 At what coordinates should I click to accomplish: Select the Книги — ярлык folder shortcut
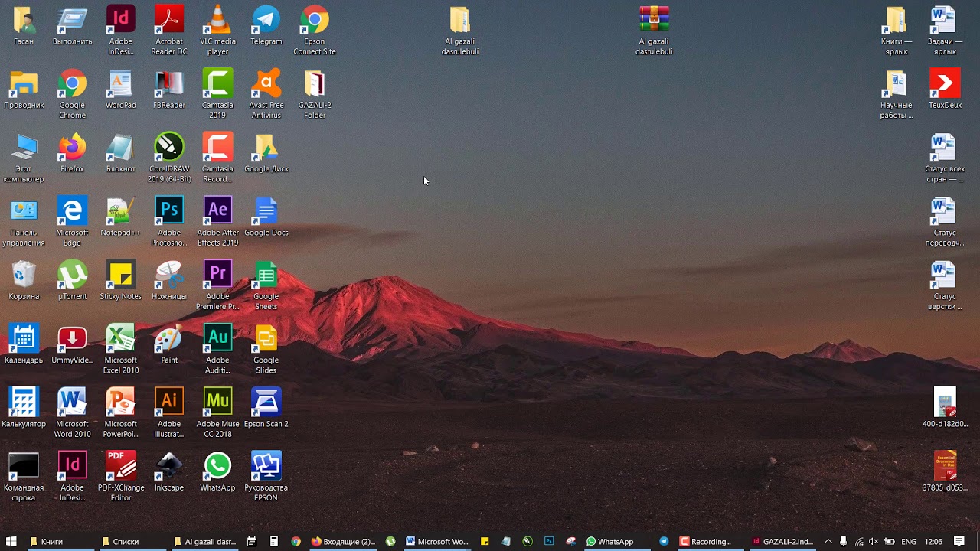pyautogui.click(x=897, y=31)
